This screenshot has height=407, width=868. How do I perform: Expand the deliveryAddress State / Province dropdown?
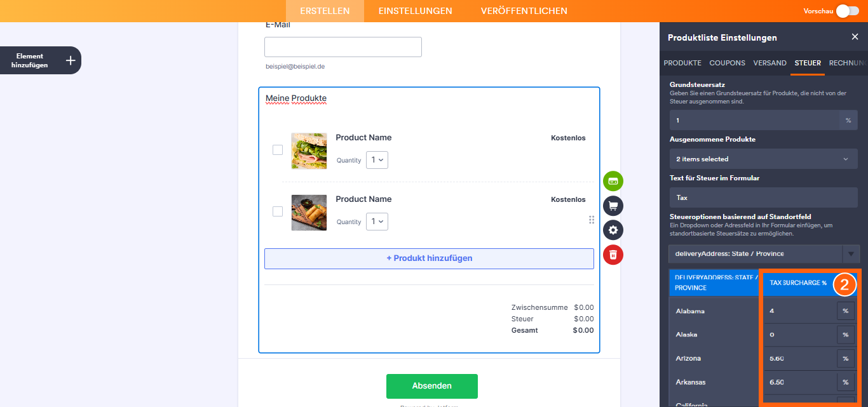coord(764,254)
